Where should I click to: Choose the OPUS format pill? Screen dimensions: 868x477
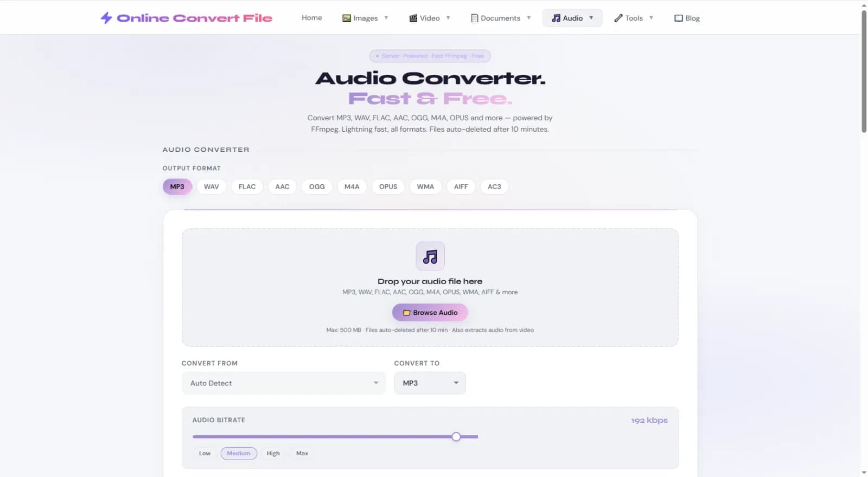(x=388, y=186)
